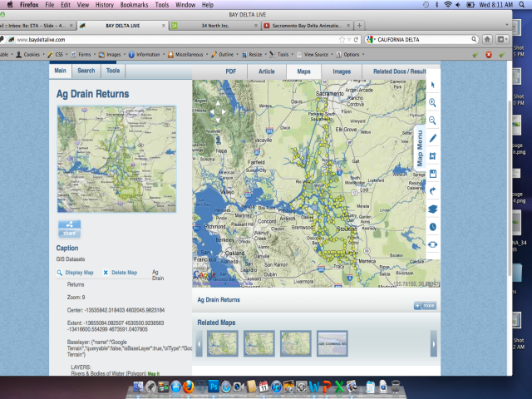Click the clock time icon
This screenshot has width=532, height=399.
pyautogui.click(x=432, y=227)
